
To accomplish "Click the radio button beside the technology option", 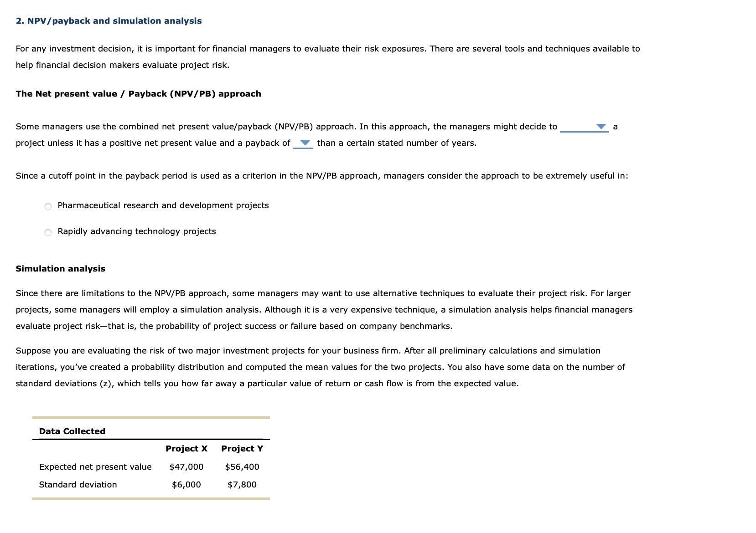I will [x=47, y=232].
